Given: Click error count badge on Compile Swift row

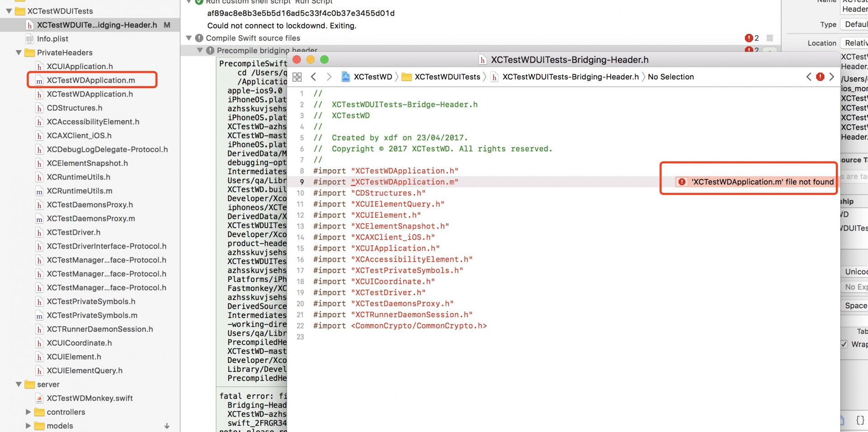Looking at the screenshot, I should pos(752,38).
